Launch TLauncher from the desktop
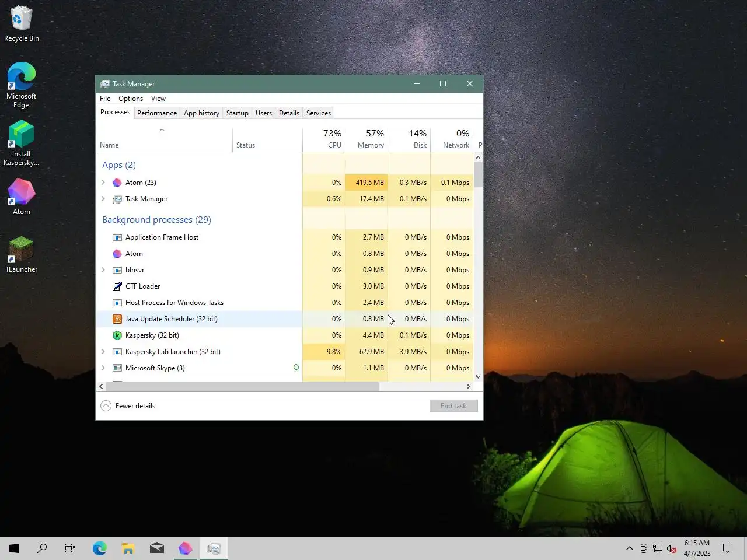This screenshot has width=747, height=560. click(x=22, y=254)
